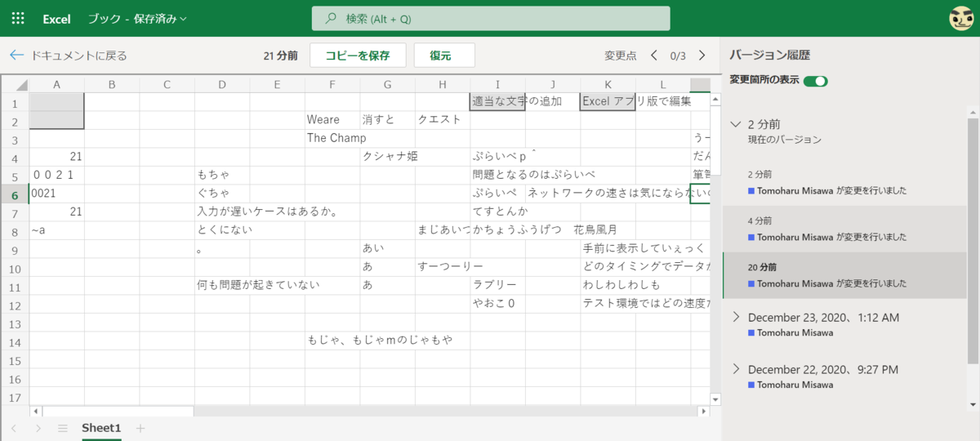Viewport: 980px width, 441px height.
Task: Click the コピーを保存 button
Action: [358, 56]
